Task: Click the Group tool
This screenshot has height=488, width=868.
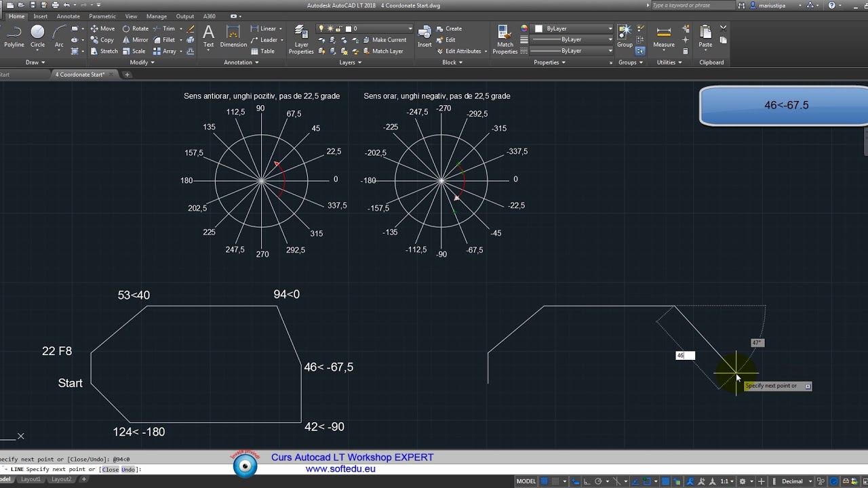Action: tap(625, 36)
